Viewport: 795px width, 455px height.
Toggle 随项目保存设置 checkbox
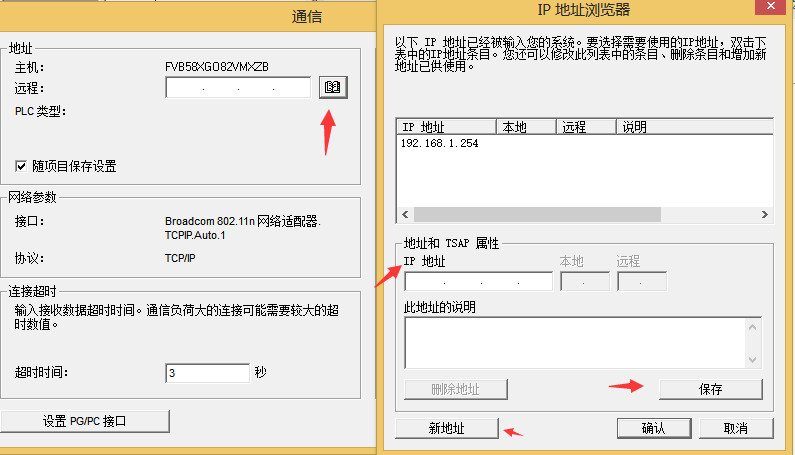click(x=21, y=166)
